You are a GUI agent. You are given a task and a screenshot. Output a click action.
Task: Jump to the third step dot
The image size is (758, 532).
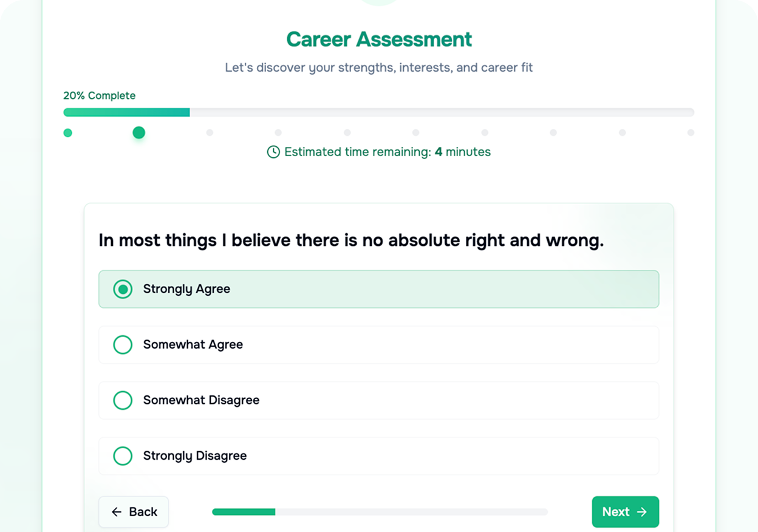tap(210, 132)
